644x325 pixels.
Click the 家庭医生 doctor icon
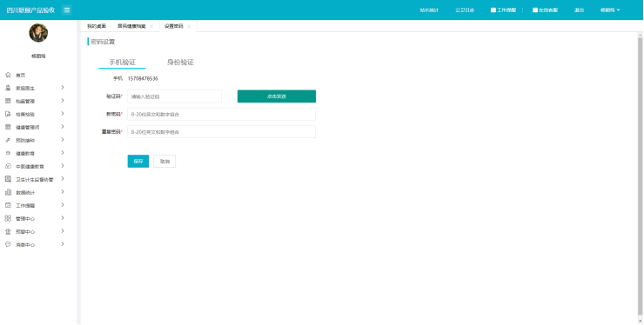8,88
